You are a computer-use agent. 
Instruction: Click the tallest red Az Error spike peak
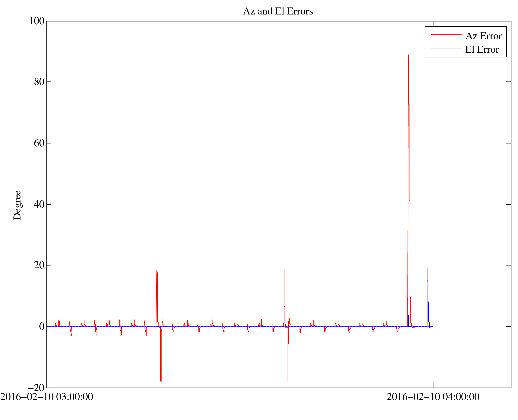(408, 55)
